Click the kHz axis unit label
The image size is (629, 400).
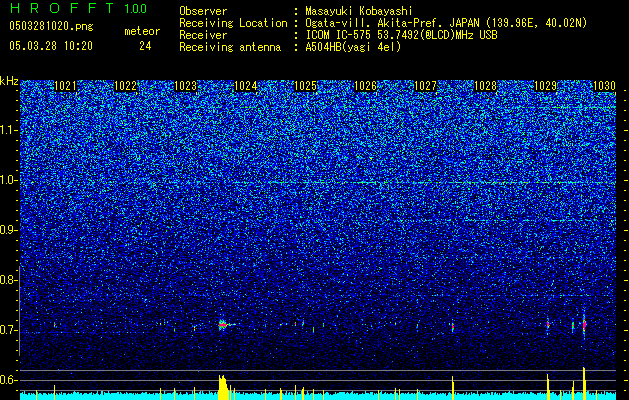(x=9, y=81)
